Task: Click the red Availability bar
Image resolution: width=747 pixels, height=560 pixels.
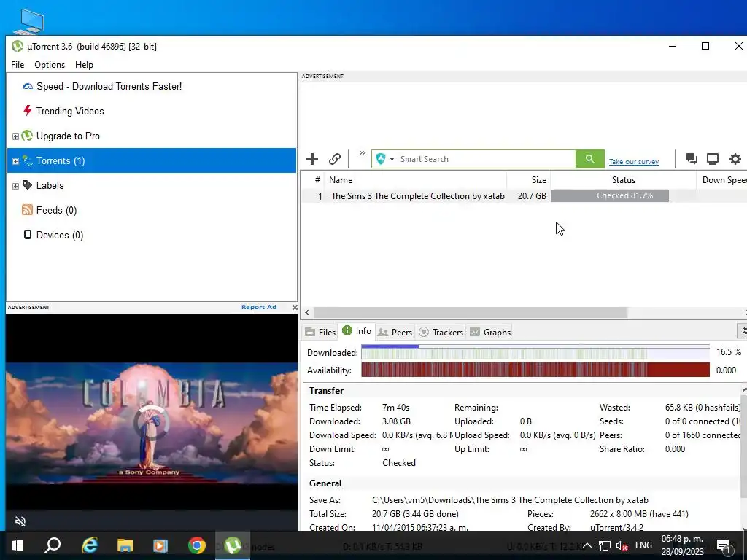Action: click(x=535, y=370)
